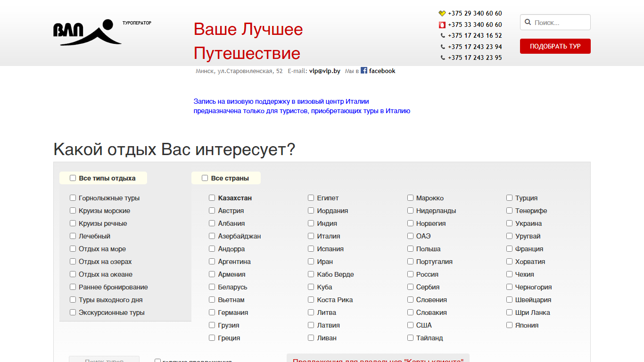
Task: Click the red operator icon by +375 33 340 60 60
Action: click(x=442, y=25)
